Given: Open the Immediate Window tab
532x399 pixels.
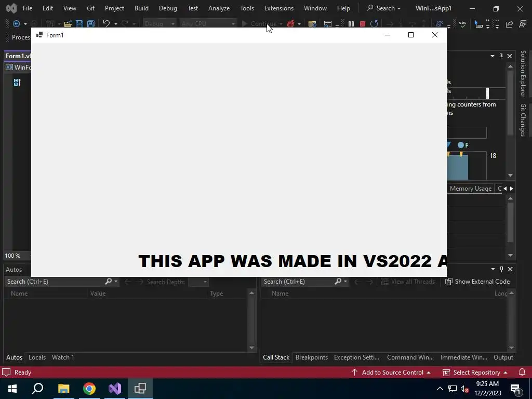Looking at the screenshot, I should pos(463,357).
